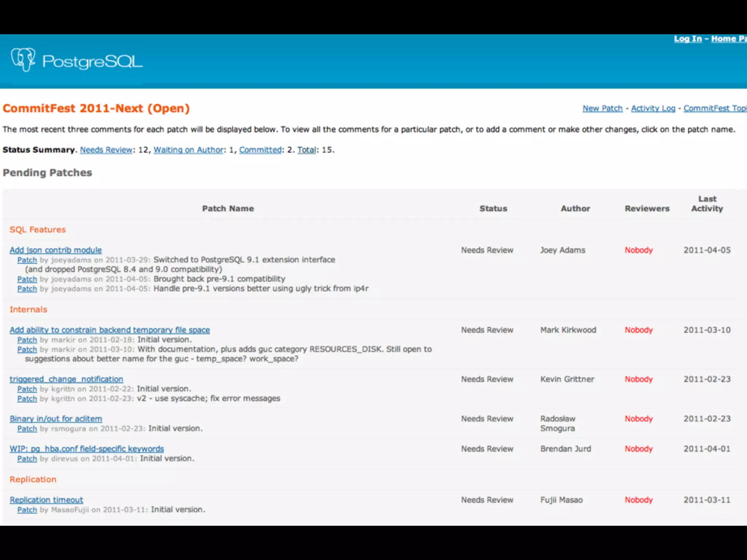Click last activity date 2011-04-01
Viewport: 747px width, 560px height.
707,449
